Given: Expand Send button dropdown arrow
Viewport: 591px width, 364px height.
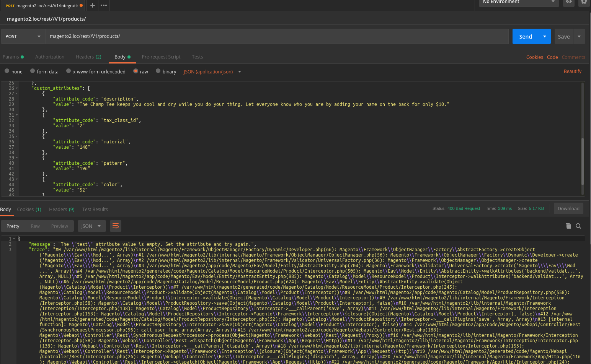Looking at the screenshot, I should (545, 36).
